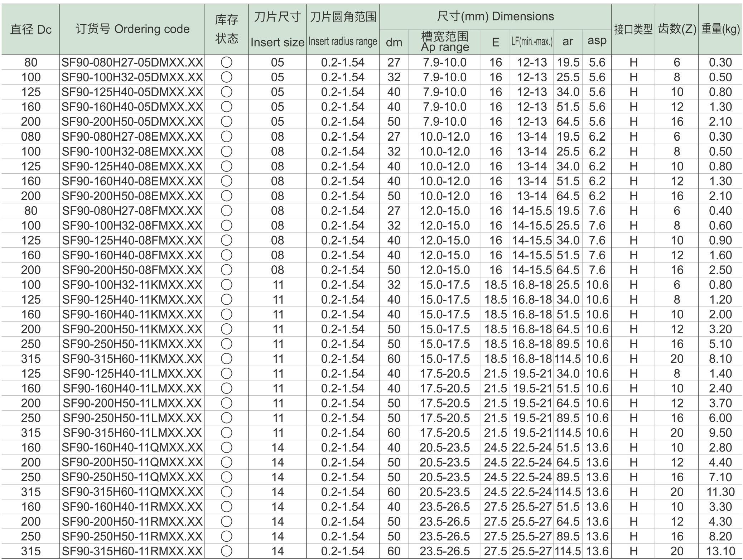Select ordering code SF90-160H40-11KMXX.XX

pyautogui.click(x=132, y=314)
